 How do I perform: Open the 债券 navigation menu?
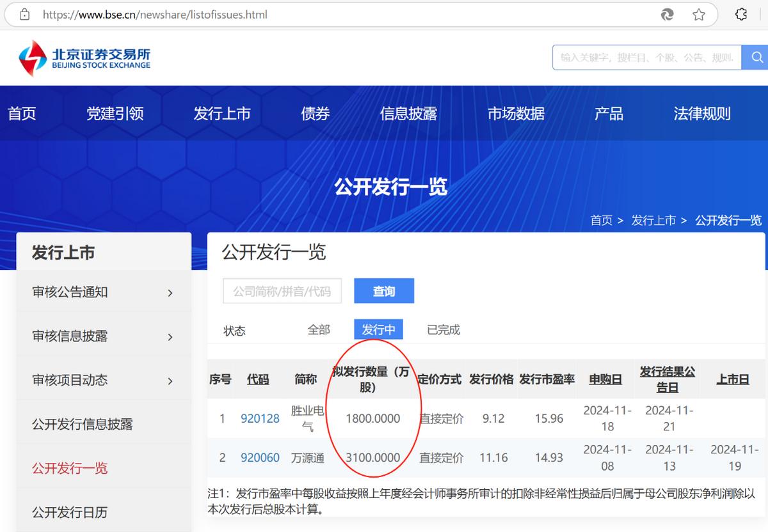click(x=315, y=113)
